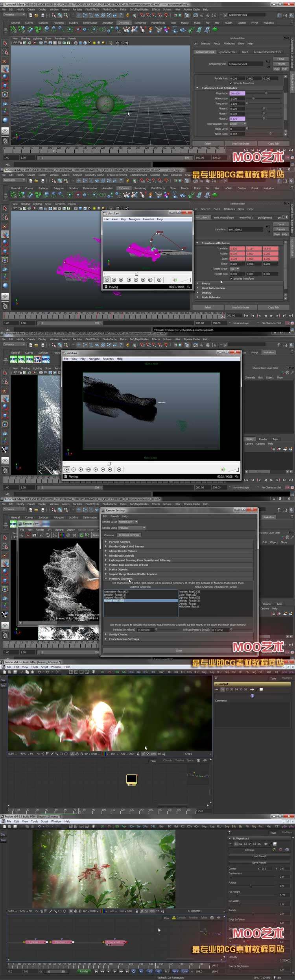This screenshot has width=295, height=980.
Task: Click the Krakatoa MOD shelf icon
Action: (x=46, y=359)
